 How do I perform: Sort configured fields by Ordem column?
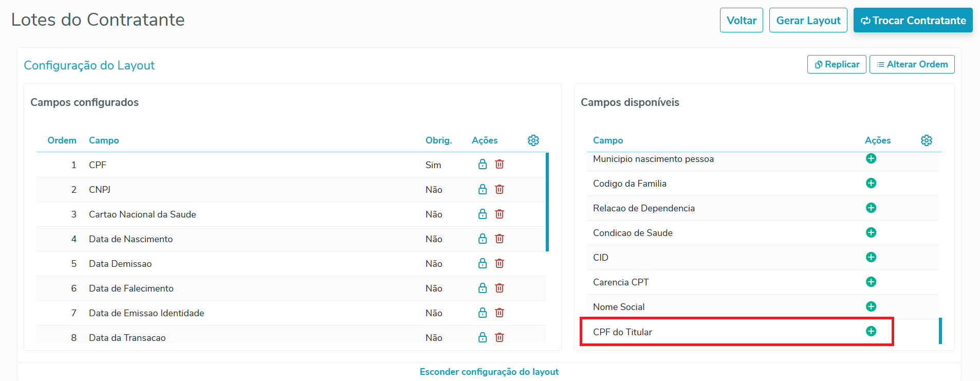(x=62, y=140)
